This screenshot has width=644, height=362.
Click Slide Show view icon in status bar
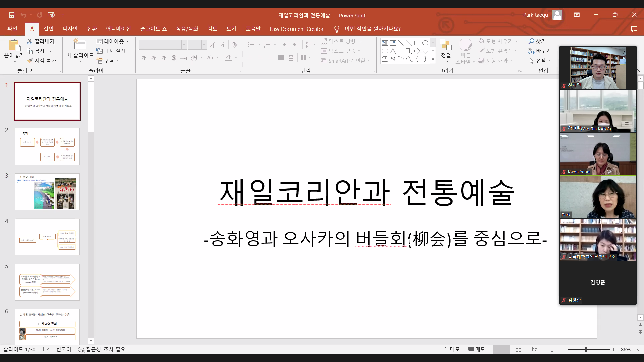pyautogui.click(x=552, y=349)
